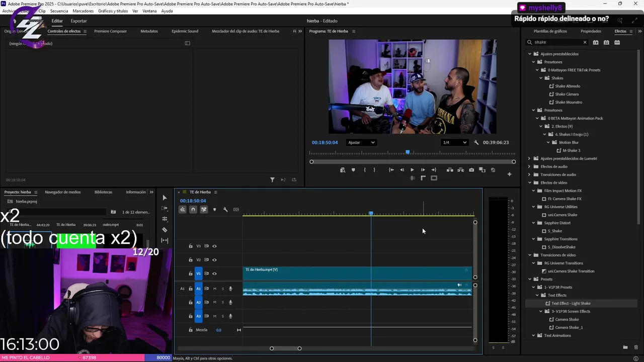Screen dimensions: 644x362
Task: Select the M-Shake 3 preset
Action: click(571, 150)
